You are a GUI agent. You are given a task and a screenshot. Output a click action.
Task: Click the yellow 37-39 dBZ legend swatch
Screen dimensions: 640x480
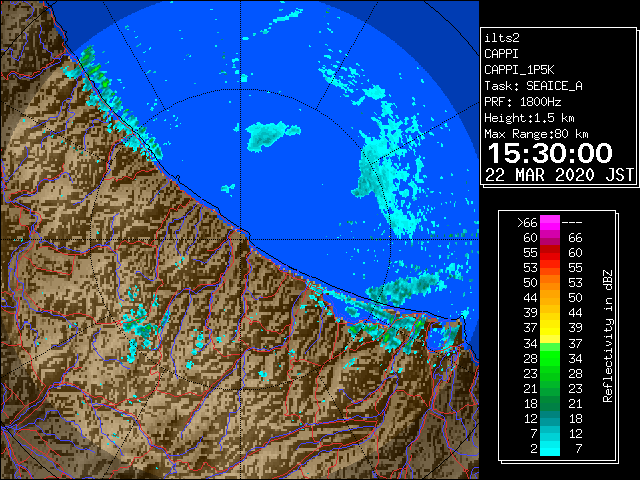[x=550, y=328]
